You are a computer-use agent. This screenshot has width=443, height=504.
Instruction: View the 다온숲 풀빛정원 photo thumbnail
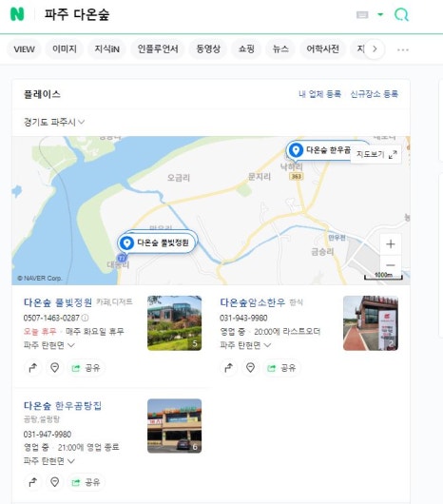174,323
